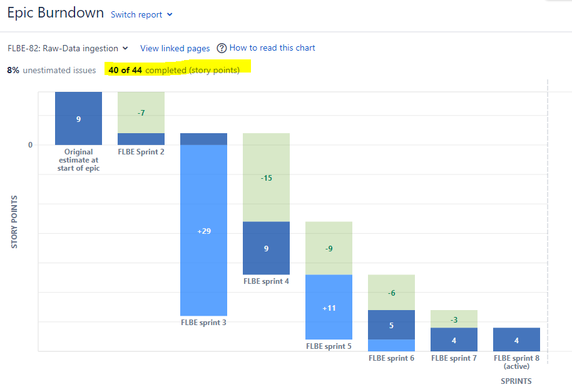The image size is (572, 392).
Task: Click the chevron next to Switch report
Action: tap(168, 14)
